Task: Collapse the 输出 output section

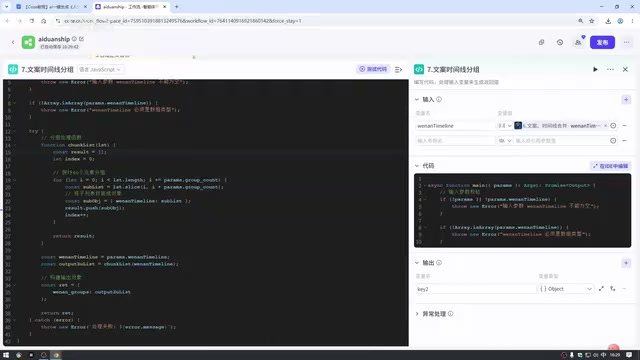Action: tap(417, 263)
